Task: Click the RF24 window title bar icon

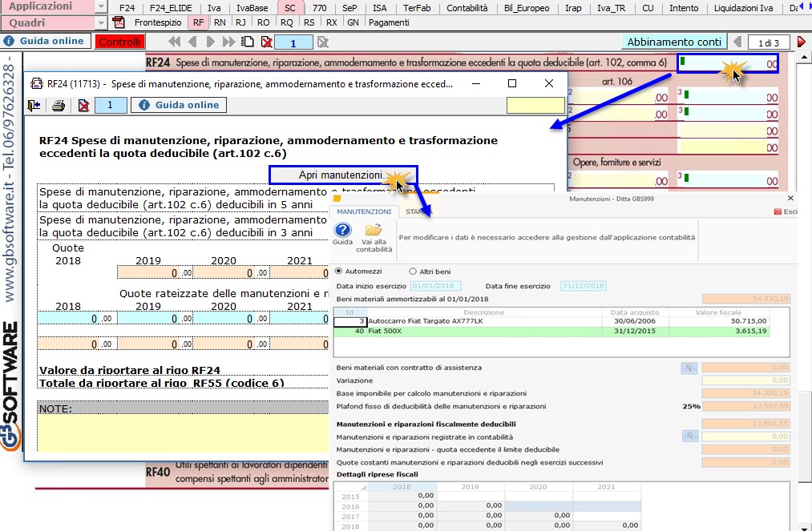Action: (x=36, y=83)
